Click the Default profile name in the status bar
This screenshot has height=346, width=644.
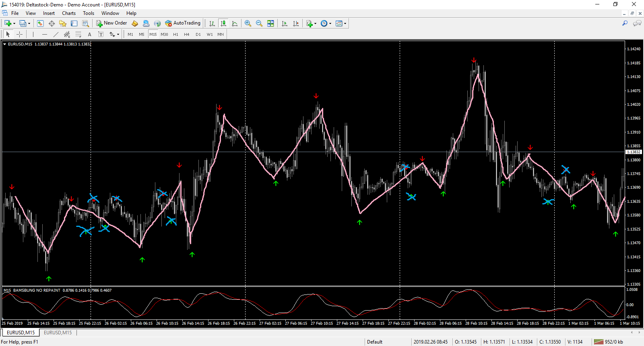pos(375,342)
